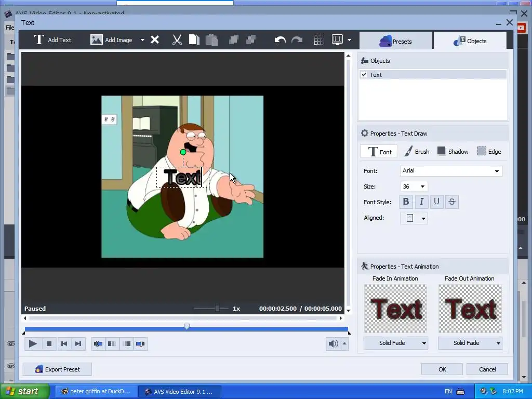Click the Export Preset button

tap(57, 369)
